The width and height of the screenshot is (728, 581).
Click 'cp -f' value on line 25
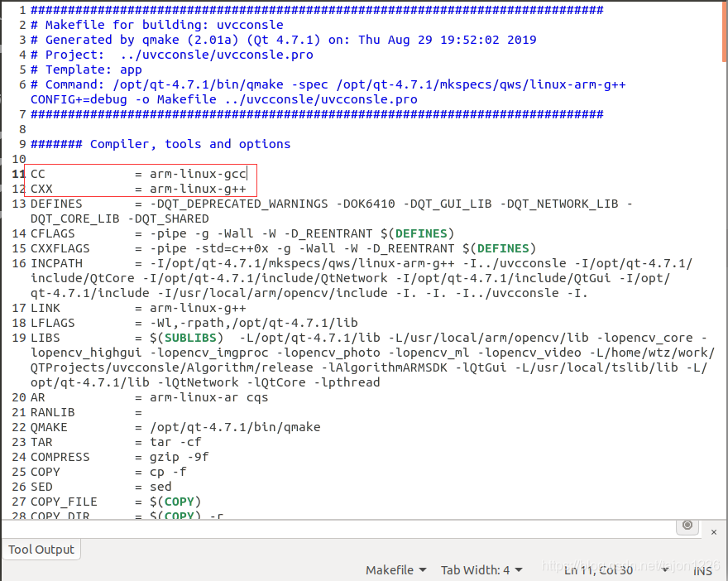point(168,472)
